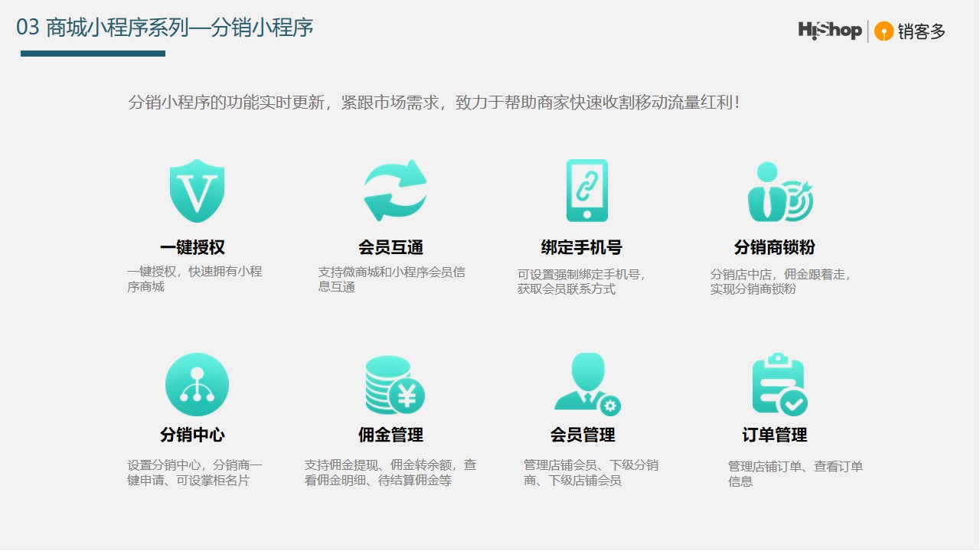Click the orange 销客多 logo icon

click(884, 31)
